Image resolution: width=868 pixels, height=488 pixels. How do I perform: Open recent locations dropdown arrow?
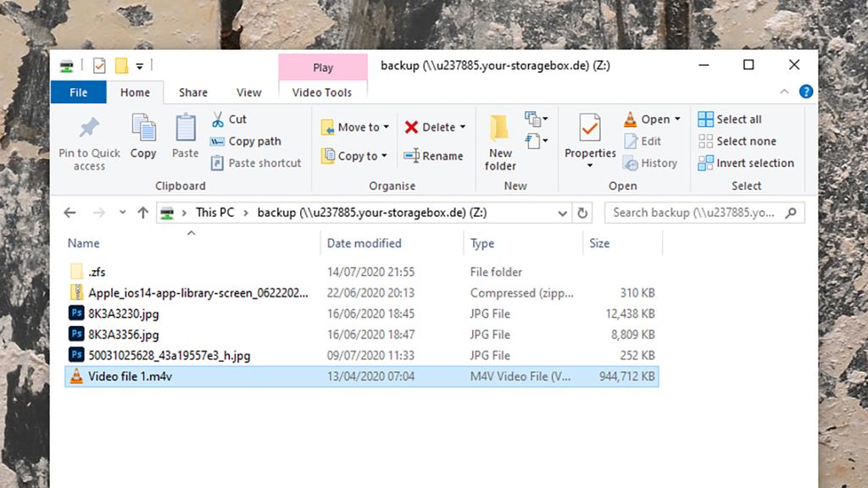click(x=122, y=213)
